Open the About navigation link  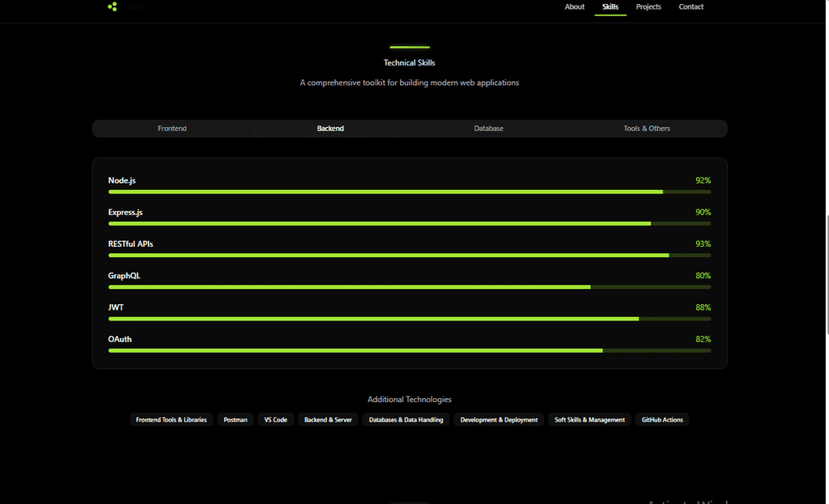click(x=574, y=7)
